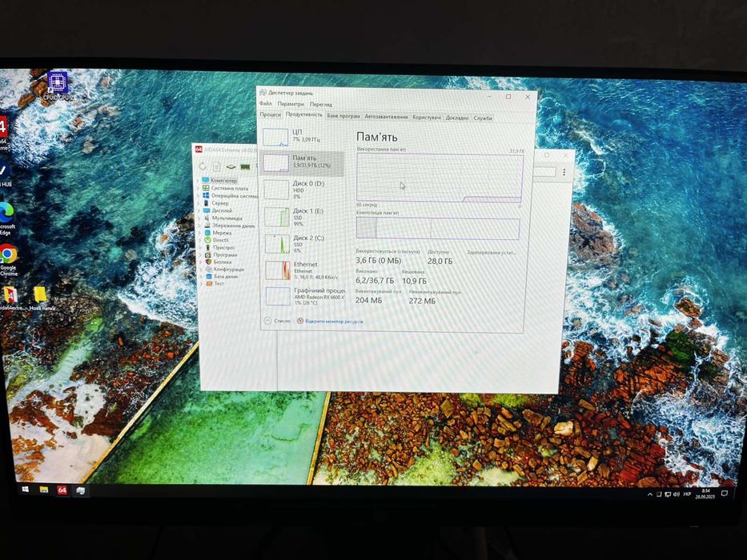This screenshot has width=747, height=560.
Task: Select Диск 0 (D:) HDD entry
Action: coord(302,189)
